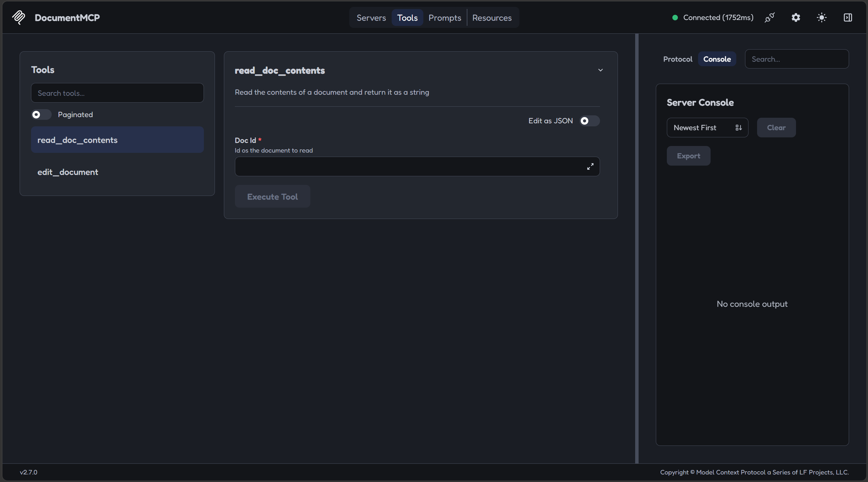This screenshot has width=868, height=482.
Task: Select the read_doc_contents tool
Action: click(117, 140)
